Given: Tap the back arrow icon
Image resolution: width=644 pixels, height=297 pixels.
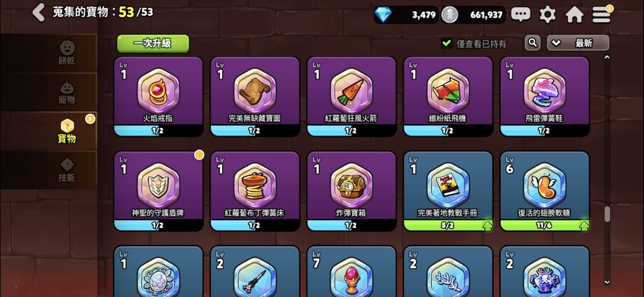Looking at the screenshot, I should pos(38,13).
